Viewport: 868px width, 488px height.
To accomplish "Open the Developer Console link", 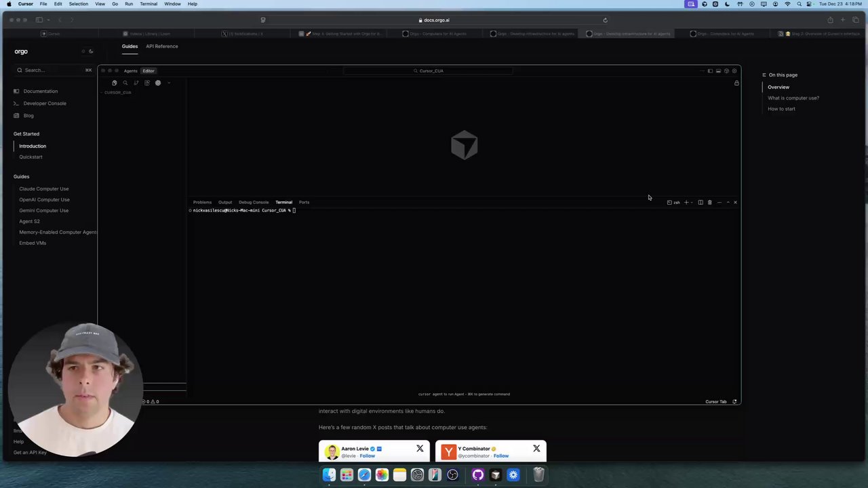I will coord(45,103).
